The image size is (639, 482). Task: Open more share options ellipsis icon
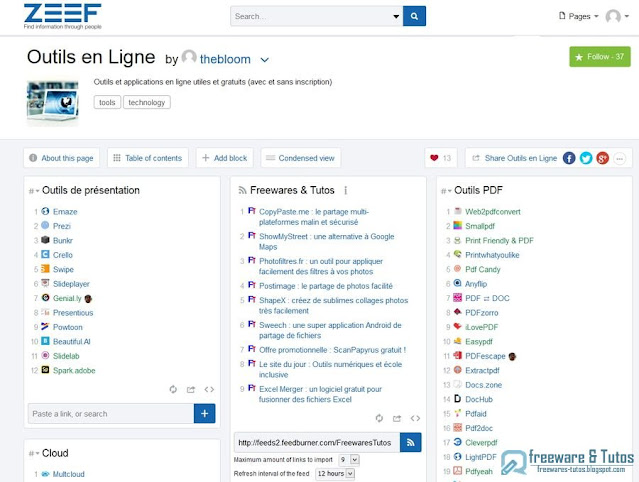pyautogui.click(x=619, y=158)
